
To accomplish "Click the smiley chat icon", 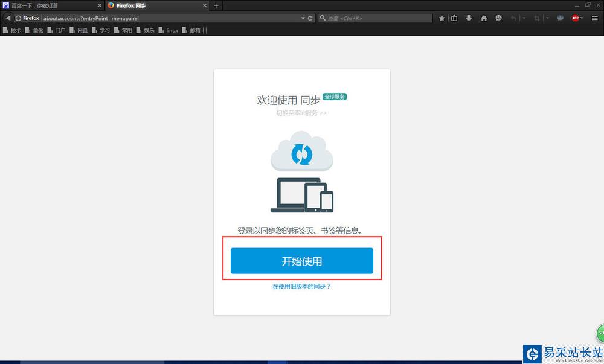I will [498, 18].
